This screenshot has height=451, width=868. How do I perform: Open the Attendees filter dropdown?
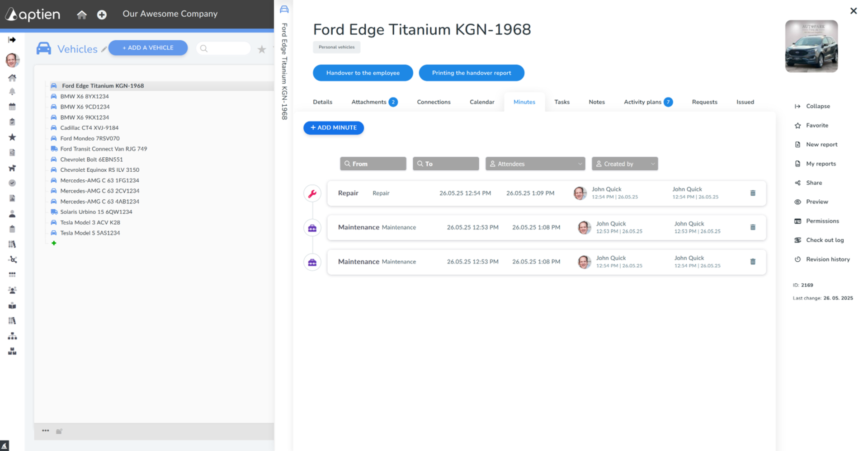[x=535, y=164]
